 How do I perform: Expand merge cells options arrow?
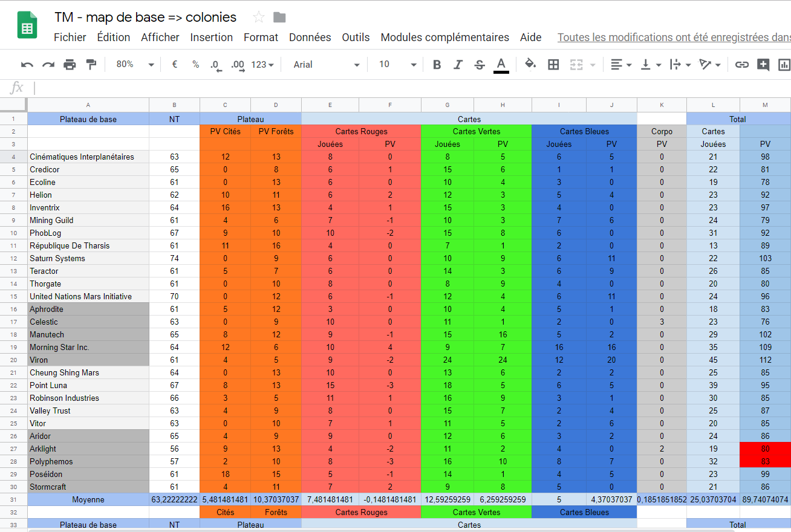click(x=593, y=65)
